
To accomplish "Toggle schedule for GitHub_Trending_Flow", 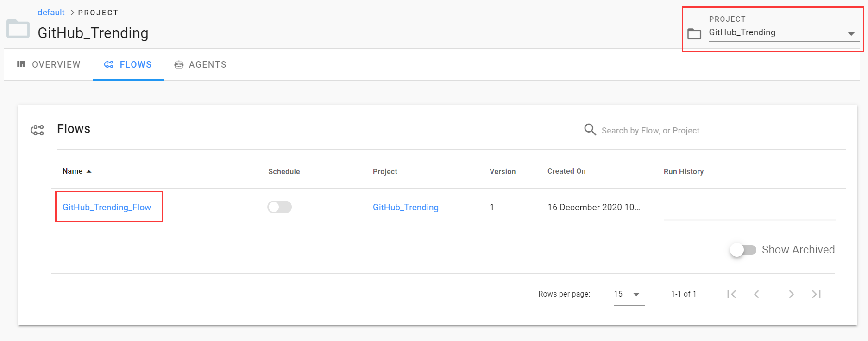I will point(280,207).
